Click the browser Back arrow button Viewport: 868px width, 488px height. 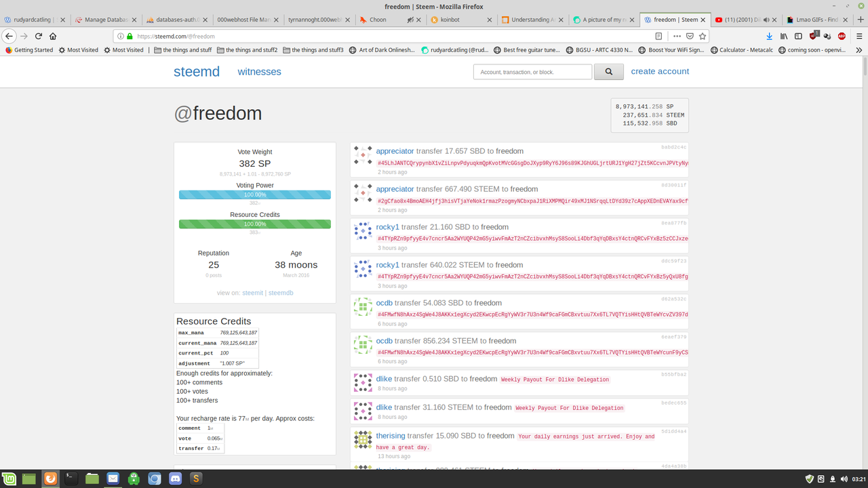click(9, 36)
